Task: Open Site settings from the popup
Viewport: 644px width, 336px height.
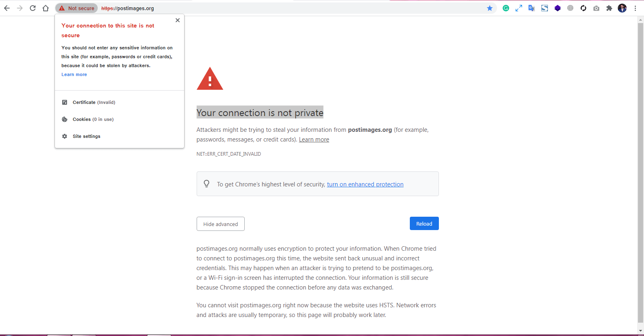Action: (120, 136)
